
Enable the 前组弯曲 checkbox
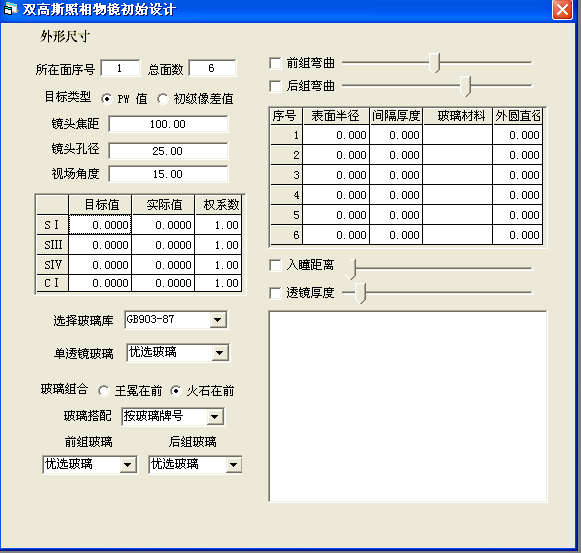coord(275,63)
